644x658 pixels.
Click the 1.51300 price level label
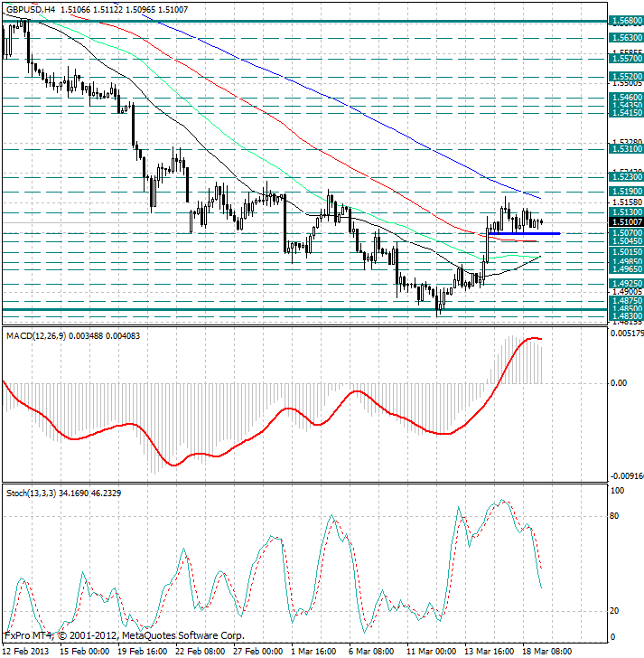click(x=627, y=211)
